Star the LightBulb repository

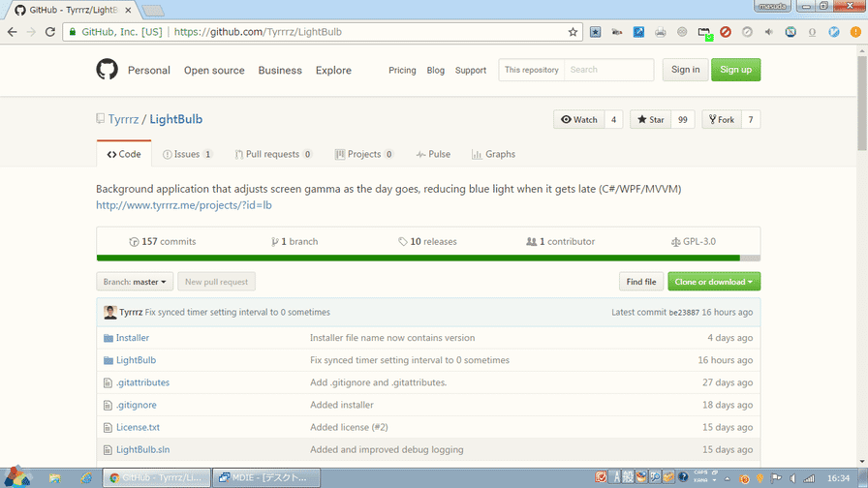point(650,119)
